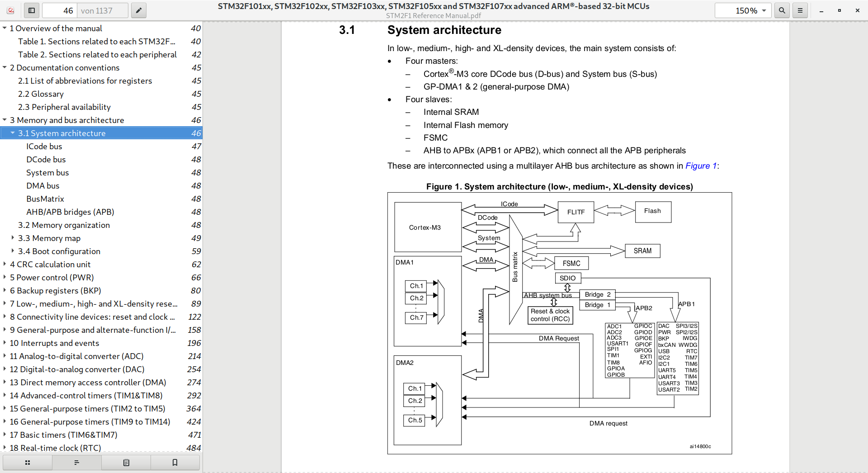
Task: Click the page number field showing 46
Action: coord(59,10)
